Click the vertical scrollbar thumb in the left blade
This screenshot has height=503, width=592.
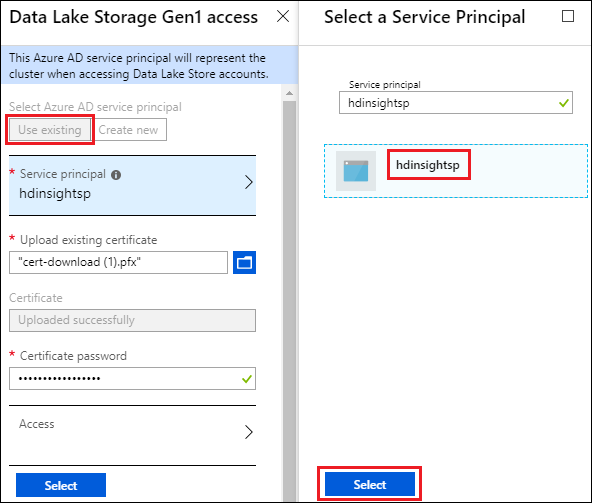[290, 300]
